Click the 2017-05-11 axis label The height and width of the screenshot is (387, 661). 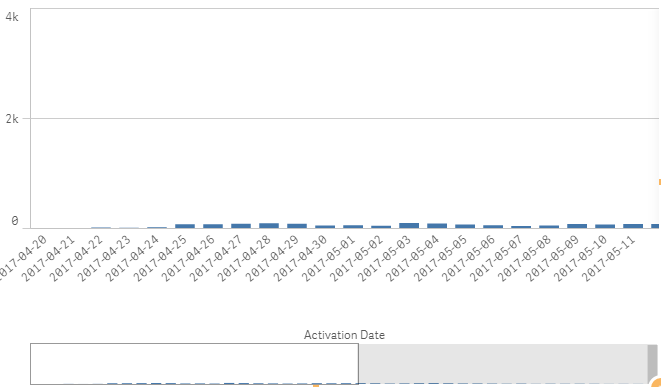pos(608,259)
